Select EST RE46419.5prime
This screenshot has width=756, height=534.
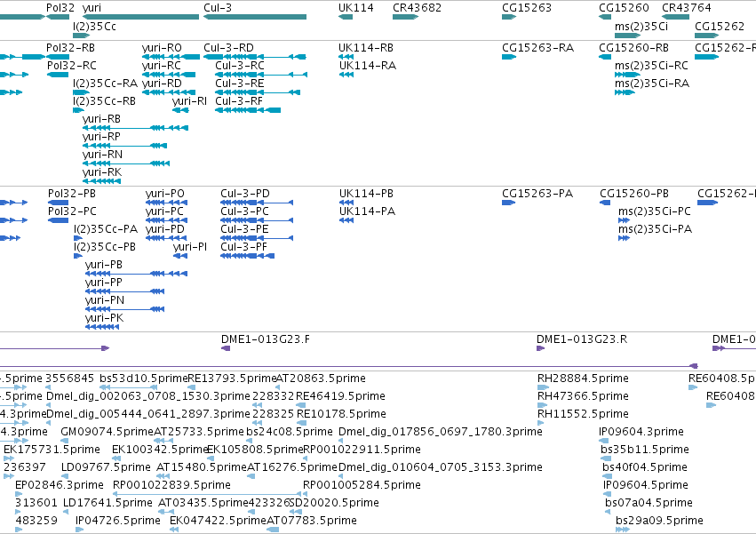tap(340, 396)
